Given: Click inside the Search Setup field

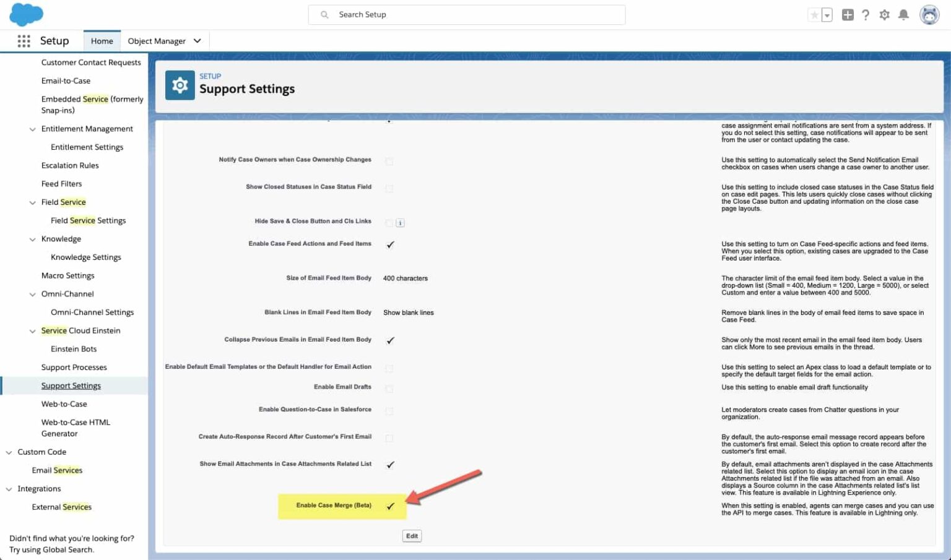Looking at the screenshot, I should coord(467,14).
